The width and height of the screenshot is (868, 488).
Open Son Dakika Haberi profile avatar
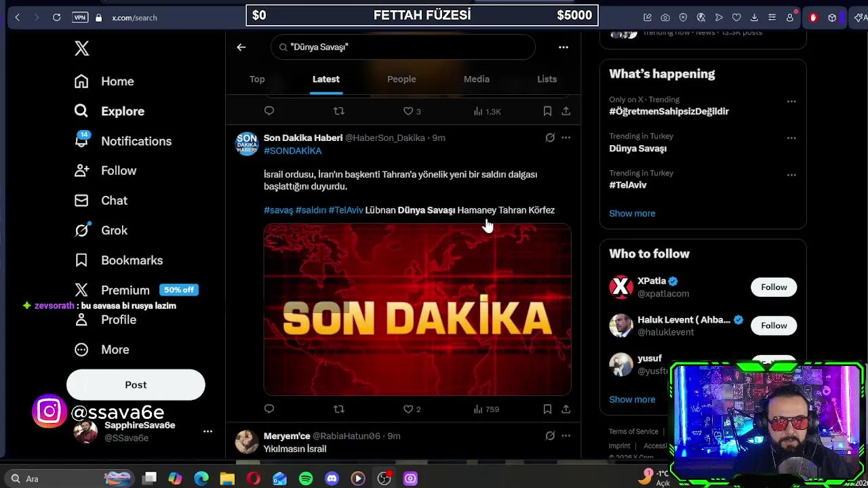[x=247, y=144]
